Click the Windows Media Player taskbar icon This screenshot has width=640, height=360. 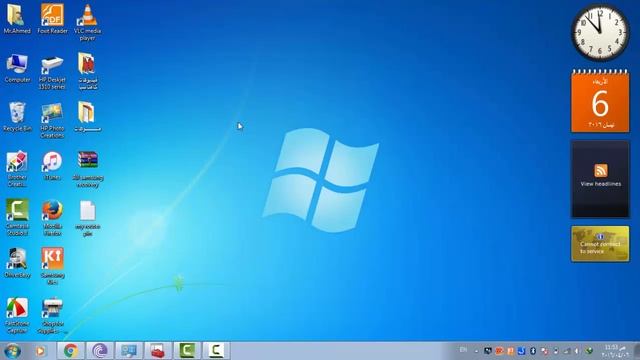coord(40,351)
